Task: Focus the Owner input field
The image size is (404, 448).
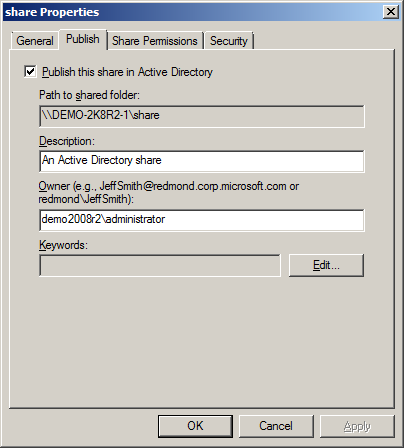Action: 202,220
